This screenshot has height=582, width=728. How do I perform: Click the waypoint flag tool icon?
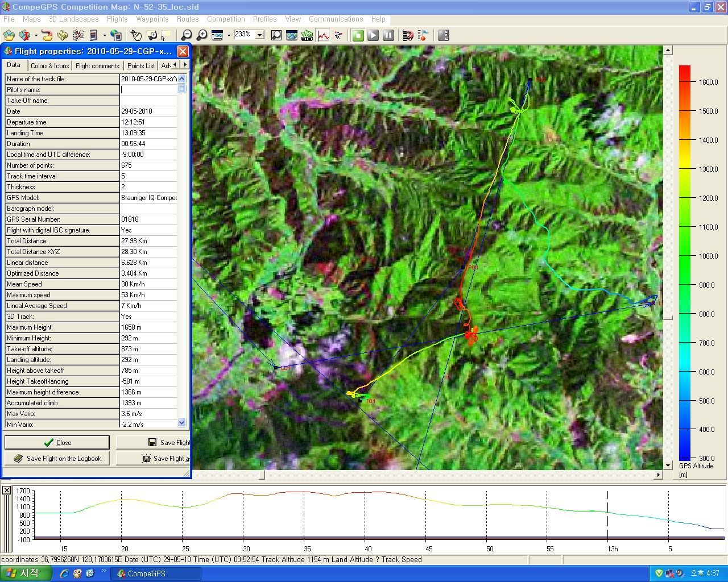point(423,35)
